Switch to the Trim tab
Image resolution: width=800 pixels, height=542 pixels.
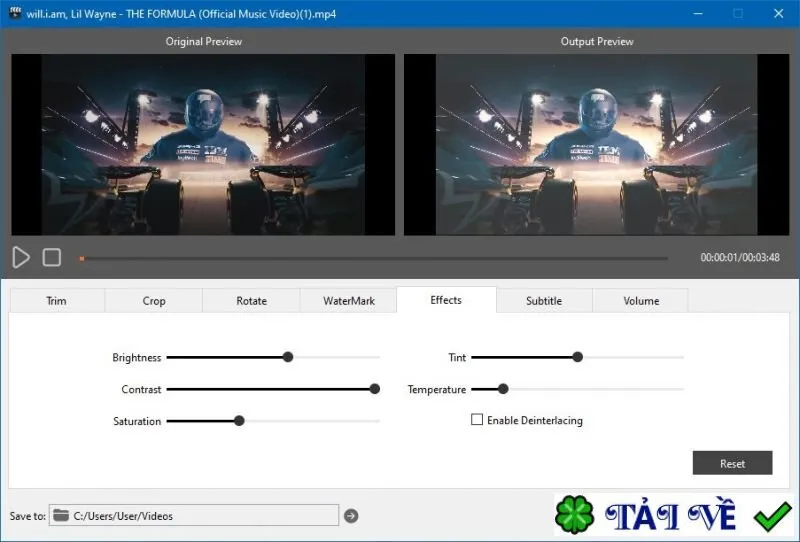coord(57,301)
